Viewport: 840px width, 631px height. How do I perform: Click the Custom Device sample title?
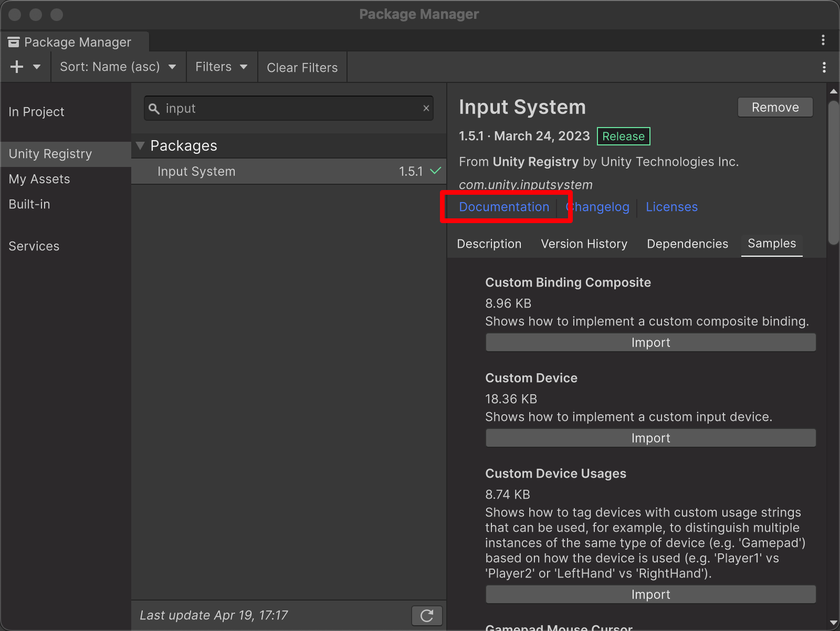(x=531, y=378)
